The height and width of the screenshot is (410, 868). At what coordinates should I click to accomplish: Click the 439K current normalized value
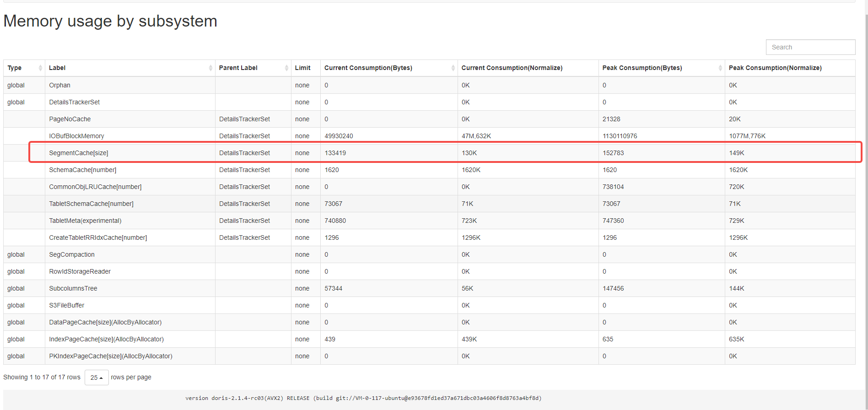[x=469, y=339]
